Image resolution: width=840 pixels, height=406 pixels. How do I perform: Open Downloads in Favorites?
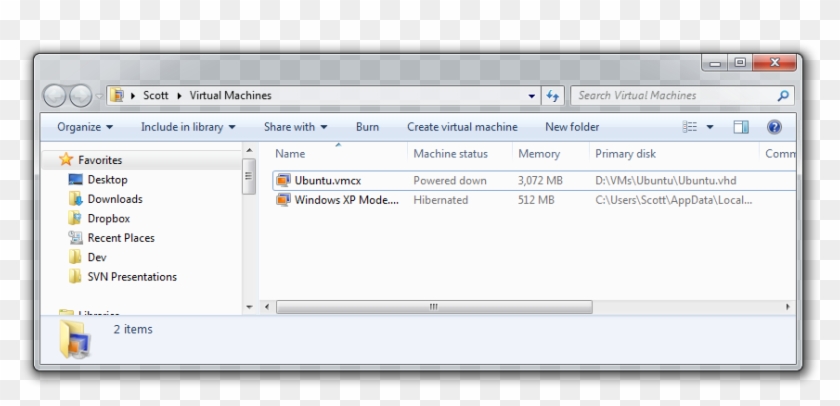pos(115,199)
